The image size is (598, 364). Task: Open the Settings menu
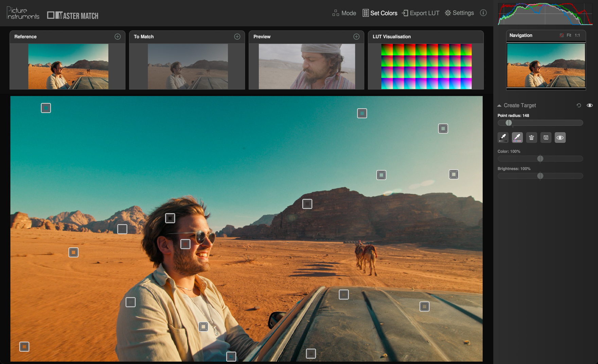tap(459, 13)
